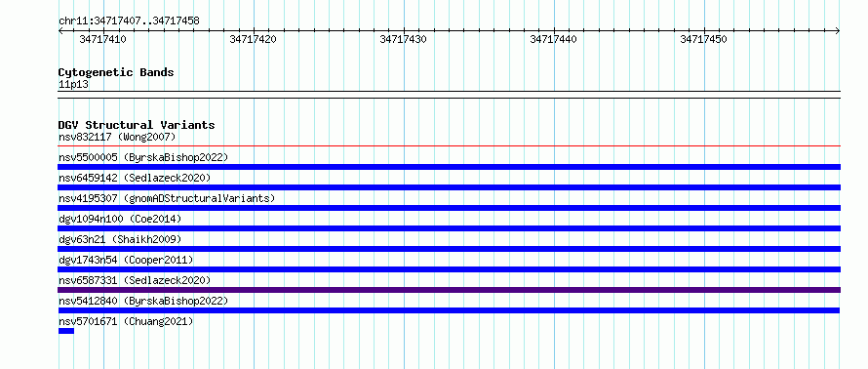Click the red nsv832117 variant line
The width and height of the screenshot is (868, 369).
click(449, 146)
